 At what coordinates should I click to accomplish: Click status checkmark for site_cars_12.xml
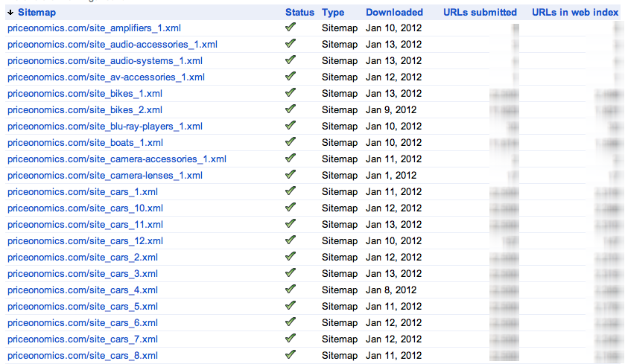pyautogui.click(x=291, y=240)
